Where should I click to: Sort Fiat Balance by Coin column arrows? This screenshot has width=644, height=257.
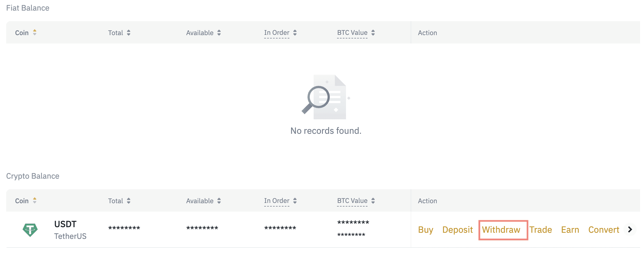point(35,33)
